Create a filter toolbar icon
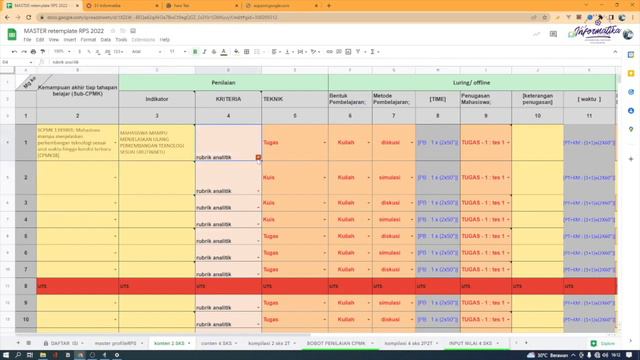Image resolution: width=640 pixels, height=360 pixels. point(358,52)
